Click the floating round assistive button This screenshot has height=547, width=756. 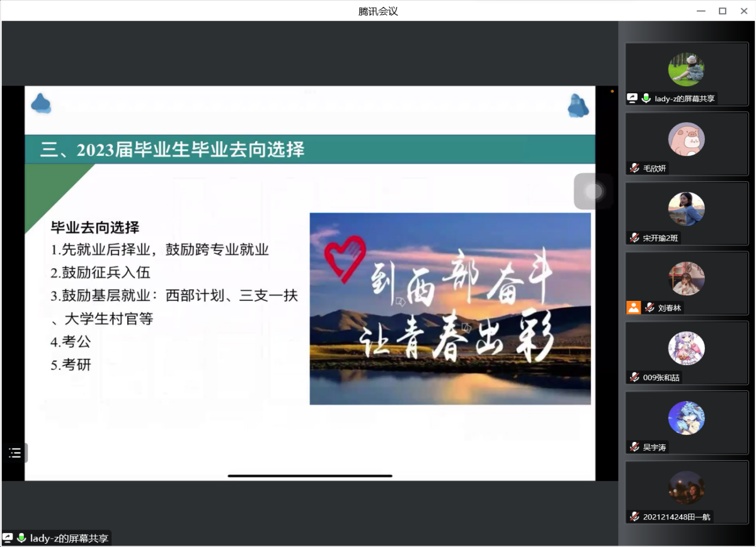pos(593,191)
